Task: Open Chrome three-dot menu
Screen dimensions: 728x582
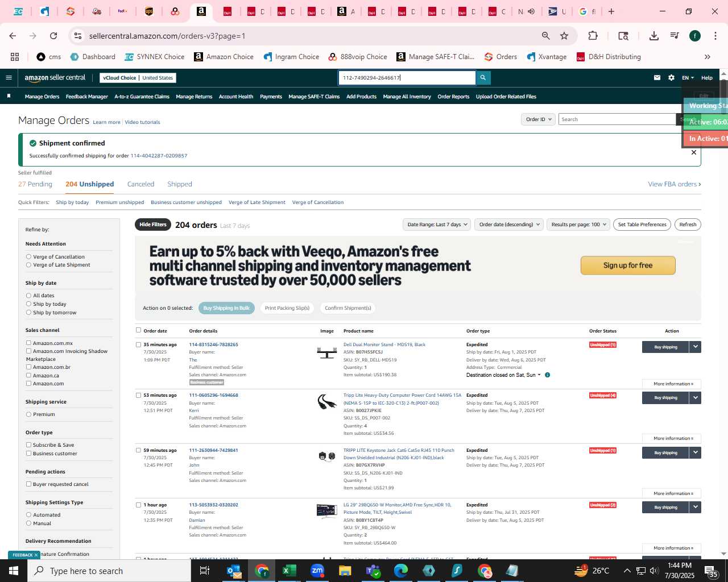Action: point(714,36)
